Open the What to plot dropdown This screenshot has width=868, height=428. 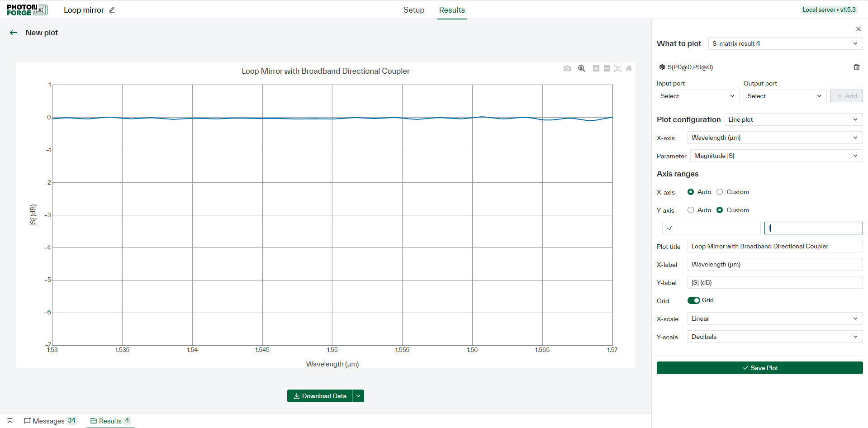coord(785,43)
